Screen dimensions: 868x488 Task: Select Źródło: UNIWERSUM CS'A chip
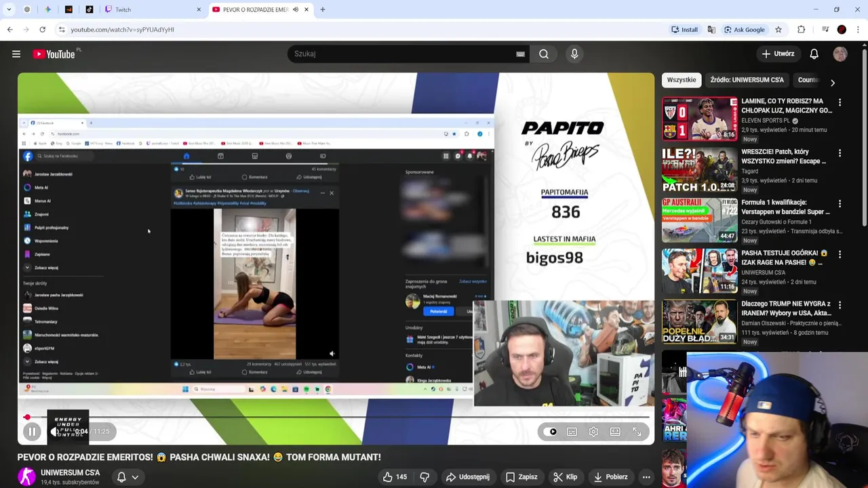747,80
